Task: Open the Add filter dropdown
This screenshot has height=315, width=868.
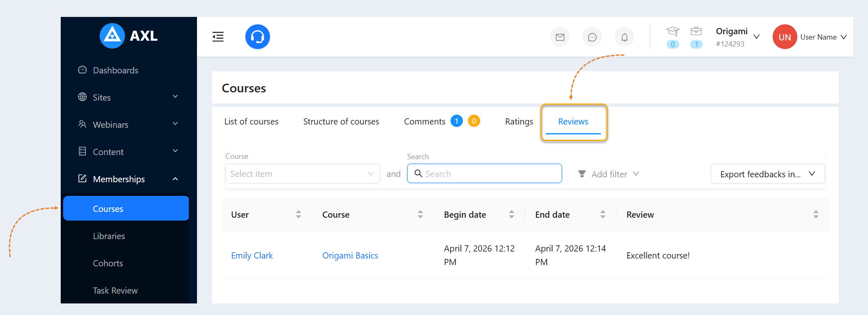Action: pos(609,174)
